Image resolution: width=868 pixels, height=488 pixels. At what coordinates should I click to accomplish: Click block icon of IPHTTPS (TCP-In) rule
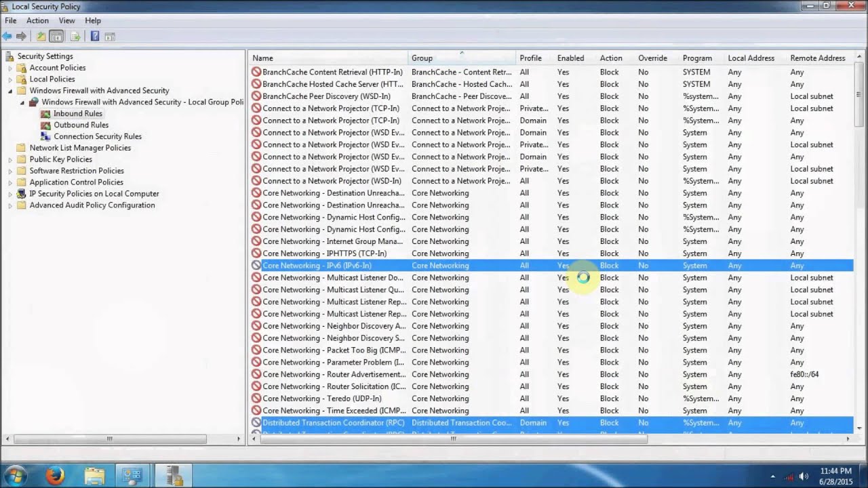[256, 253]
